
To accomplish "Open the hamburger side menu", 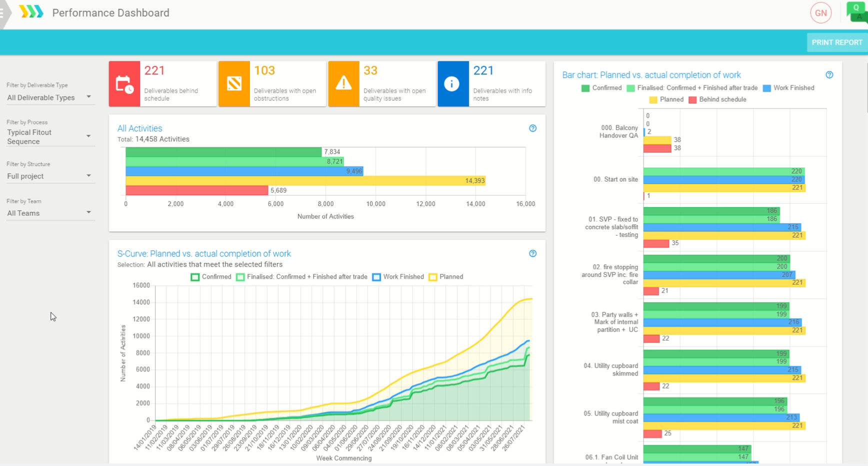I will coord(2,13).
